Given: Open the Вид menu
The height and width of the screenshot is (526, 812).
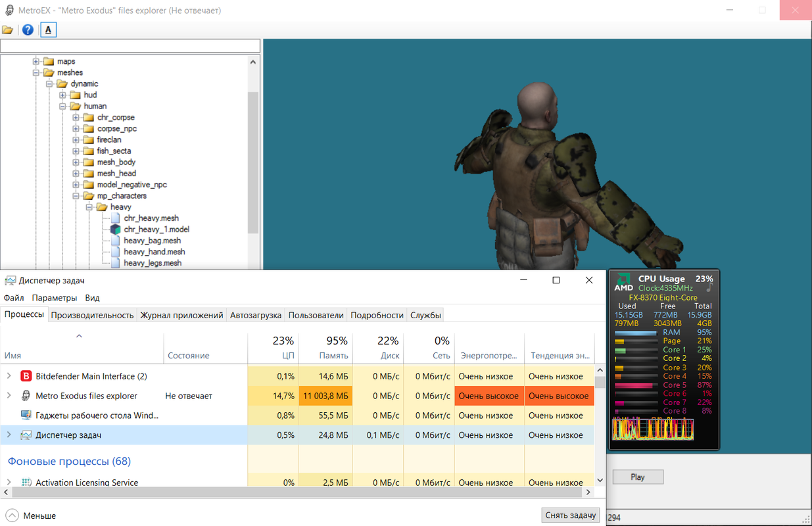Looking at the screenshot, I should click(93, 298).
